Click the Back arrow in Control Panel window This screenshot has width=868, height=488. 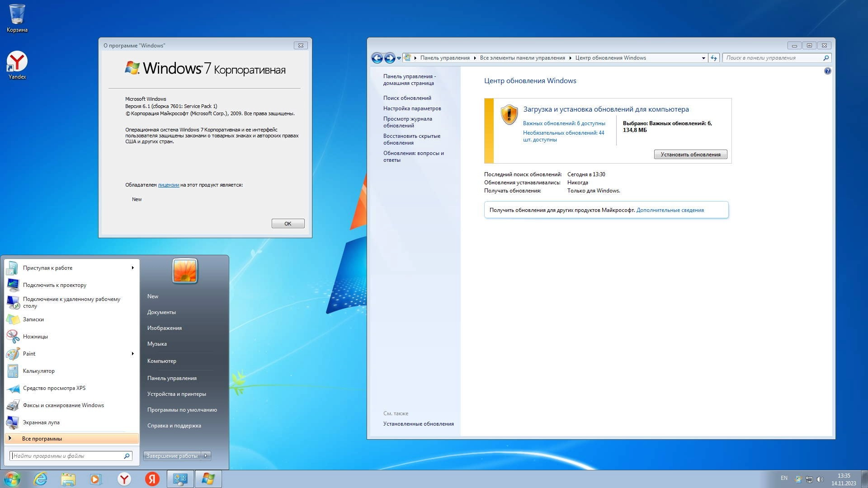pos(377,58)
